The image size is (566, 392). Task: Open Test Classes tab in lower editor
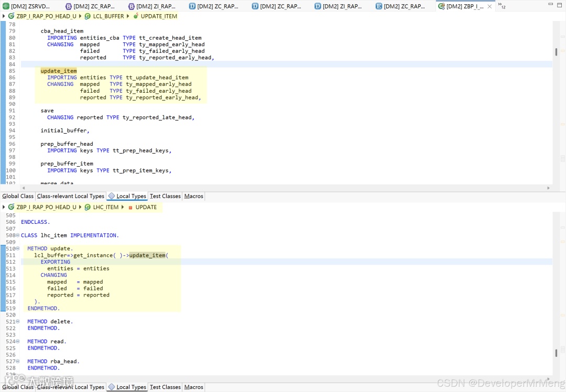tap(165, 387)
